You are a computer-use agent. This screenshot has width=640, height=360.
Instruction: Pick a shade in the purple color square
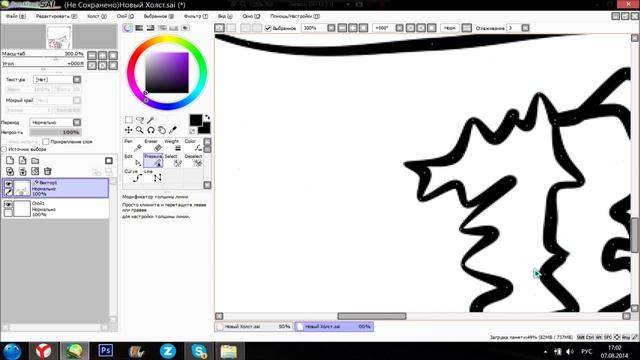[167, 73]
